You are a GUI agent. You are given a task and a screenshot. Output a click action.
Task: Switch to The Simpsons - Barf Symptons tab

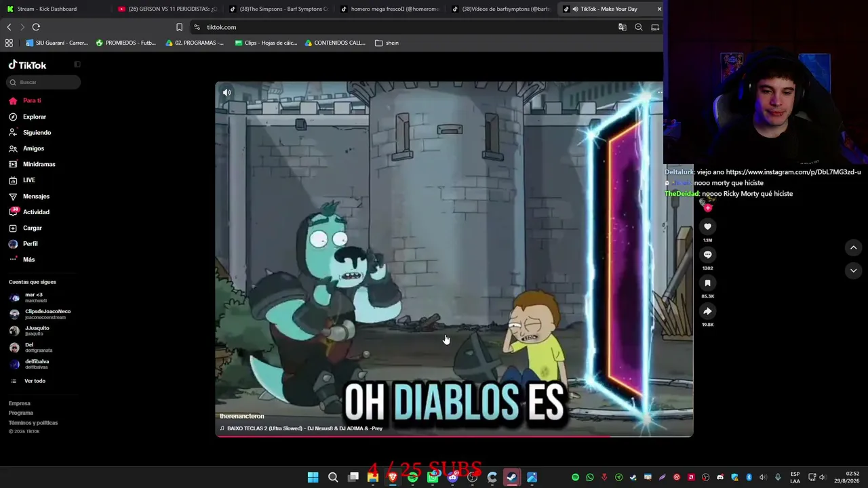(278, 9)
